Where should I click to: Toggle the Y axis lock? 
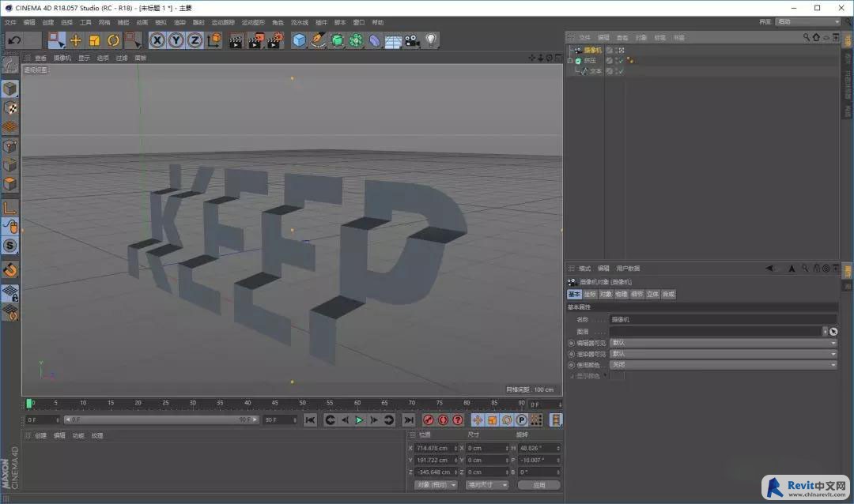[176, 40]
